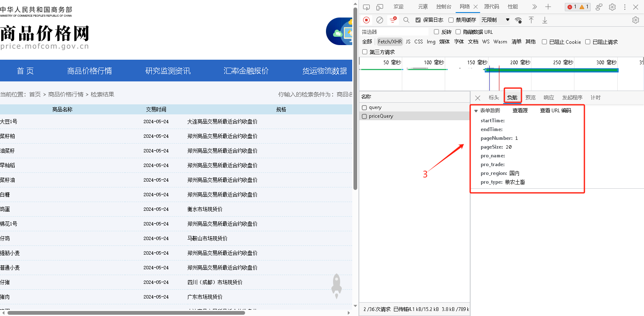The height and width of the screenshot is (316, 644).
Task: Select the element inspection tool icon
Action: click(366, 7)
